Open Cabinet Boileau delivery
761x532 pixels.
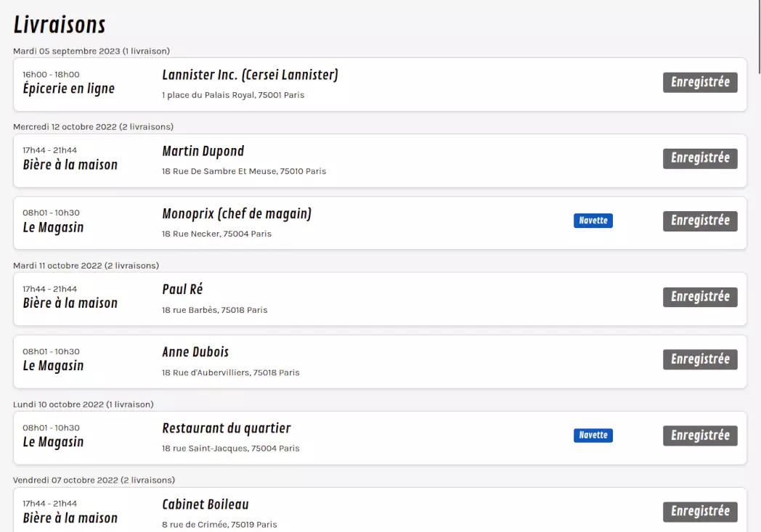point(205,504)
